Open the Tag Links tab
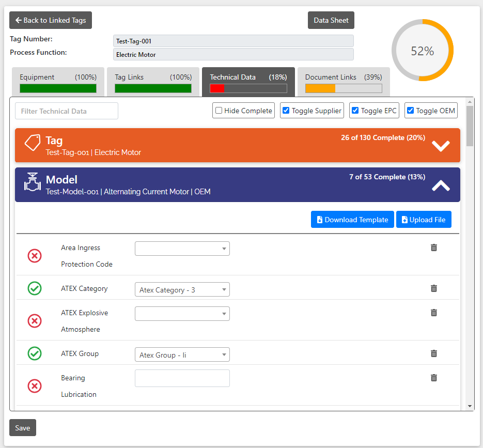The width and height of the screenshot is (483, 448). tap(153, 82)
